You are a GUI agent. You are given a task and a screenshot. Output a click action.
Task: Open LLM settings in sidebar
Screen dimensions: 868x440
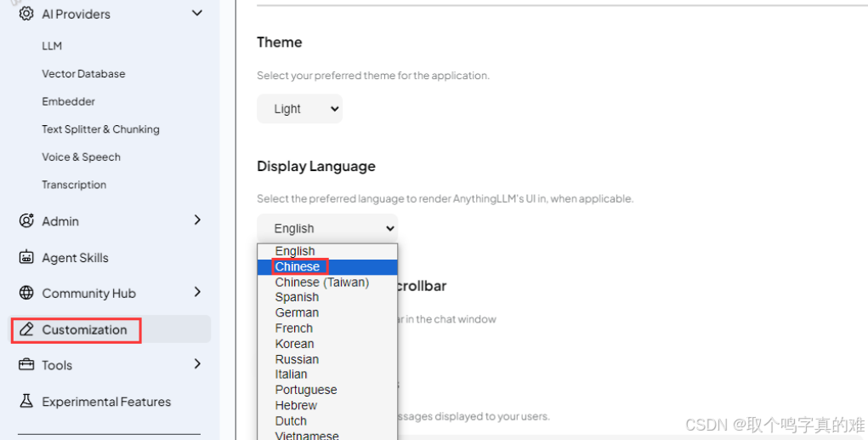52,46
